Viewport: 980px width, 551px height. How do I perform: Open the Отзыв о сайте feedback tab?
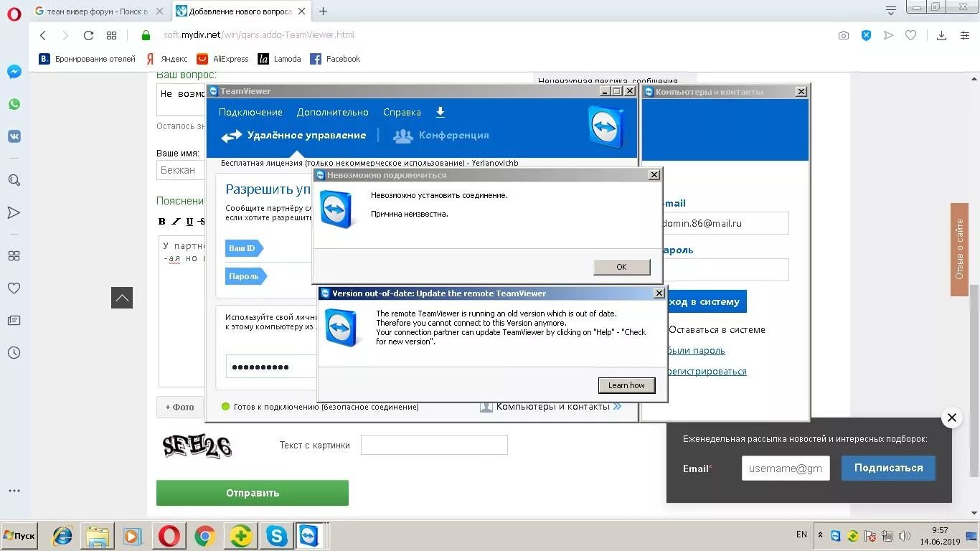click(960, 250)
